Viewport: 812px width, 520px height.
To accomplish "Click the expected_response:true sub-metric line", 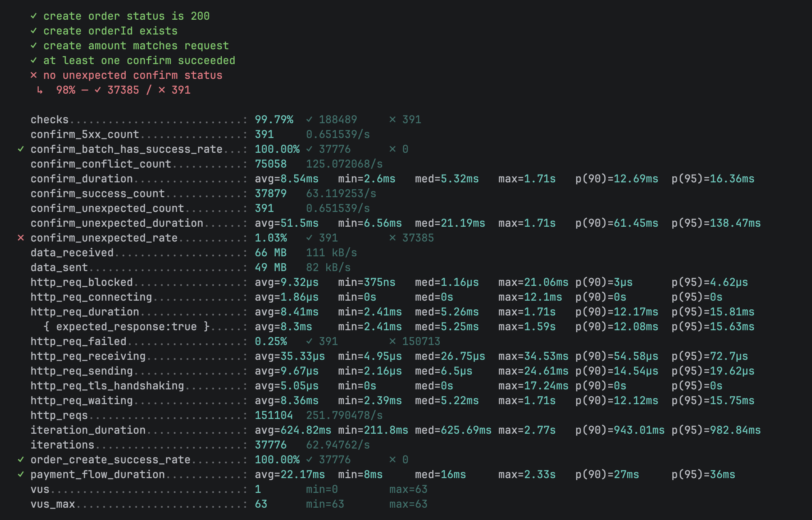I will pos(127,327).
